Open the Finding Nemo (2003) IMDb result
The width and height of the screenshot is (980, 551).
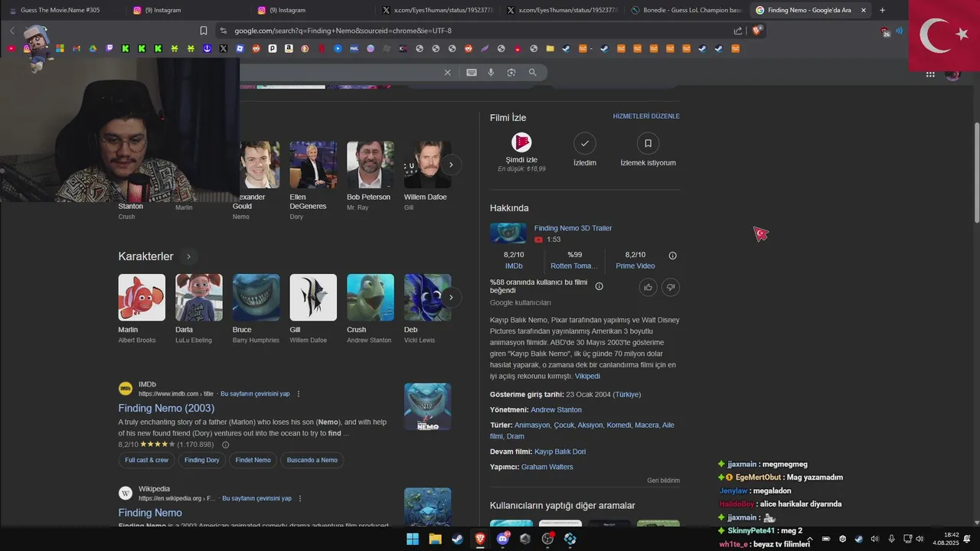pyautogui.click(x=166, y=408)
